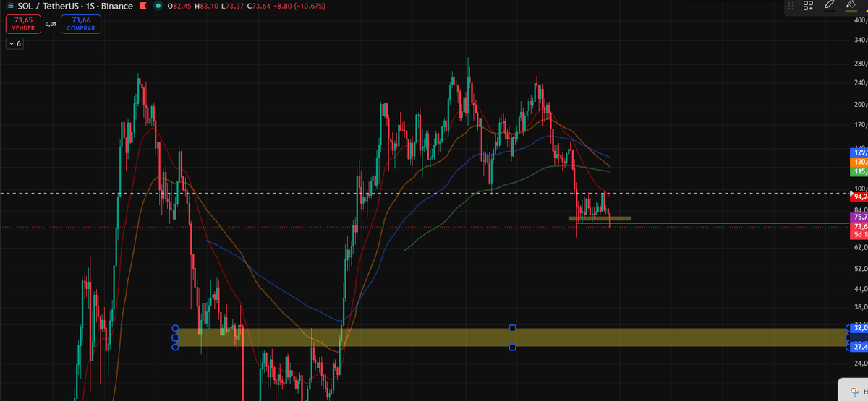Click the green market status dot
The image size is (868, 401).
click(x=157, y=6)
